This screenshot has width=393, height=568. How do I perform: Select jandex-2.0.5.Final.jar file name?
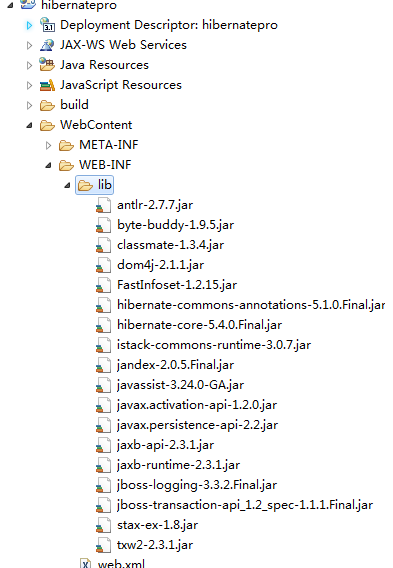coord(175,365)
